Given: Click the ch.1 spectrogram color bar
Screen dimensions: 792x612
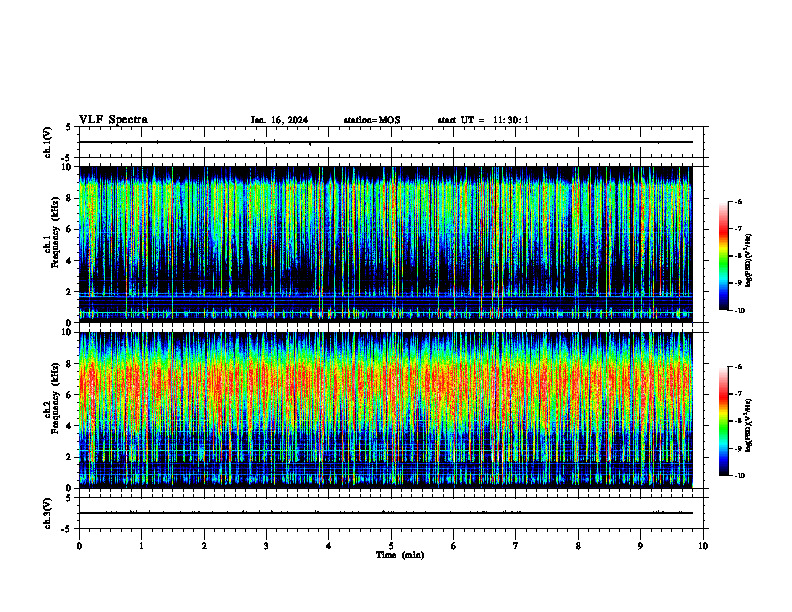Looking at the screenshot, I should (723, 256).
